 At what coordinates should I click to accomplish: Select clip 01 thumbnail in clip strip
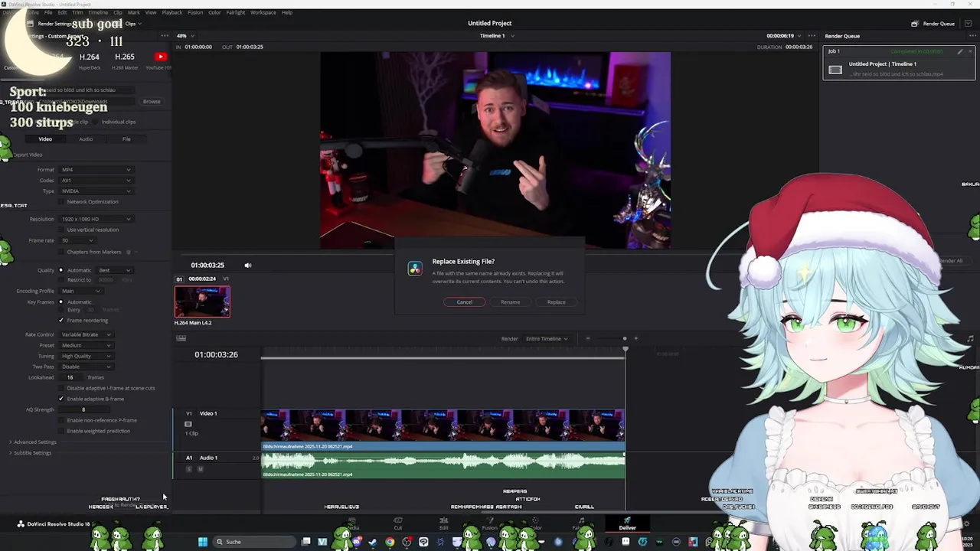point(202,302)
